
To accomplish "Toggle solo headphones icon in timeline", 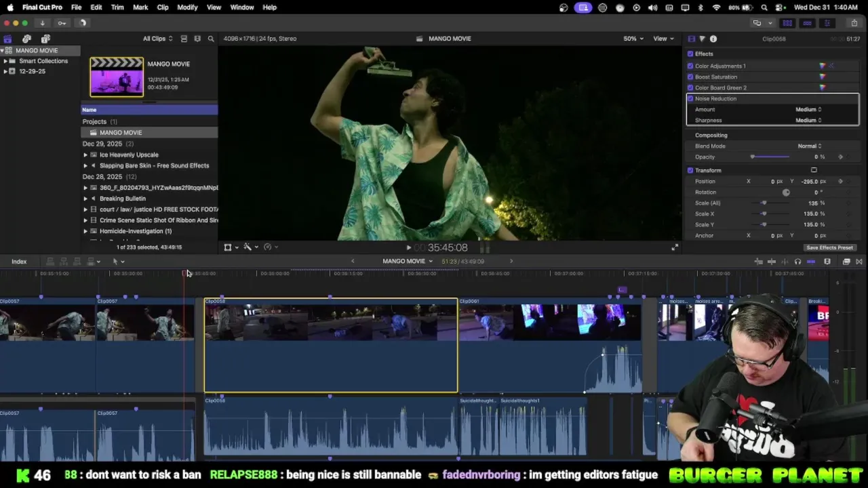I will point(797,262).
